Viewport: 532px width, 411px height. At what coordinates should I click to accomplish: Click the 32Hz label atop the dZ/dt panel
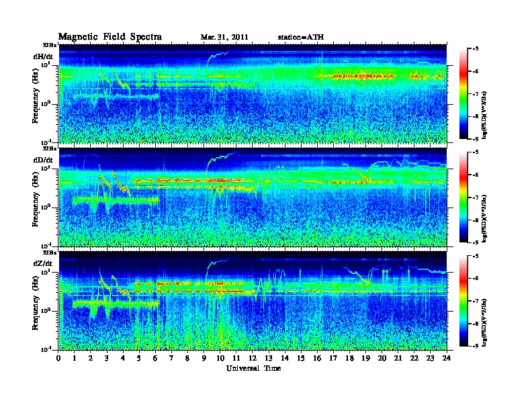click(x=50, y=253)
